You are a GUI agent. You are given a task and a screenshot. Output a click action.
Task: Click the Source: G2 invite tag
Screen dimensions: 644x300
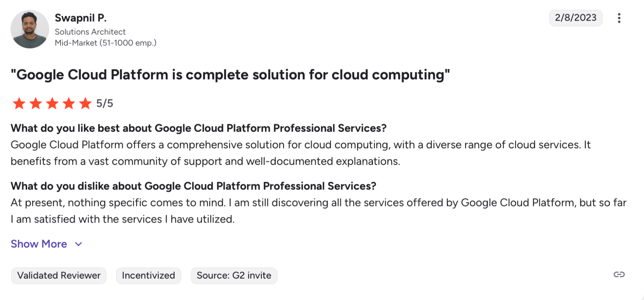coord(234,275)
